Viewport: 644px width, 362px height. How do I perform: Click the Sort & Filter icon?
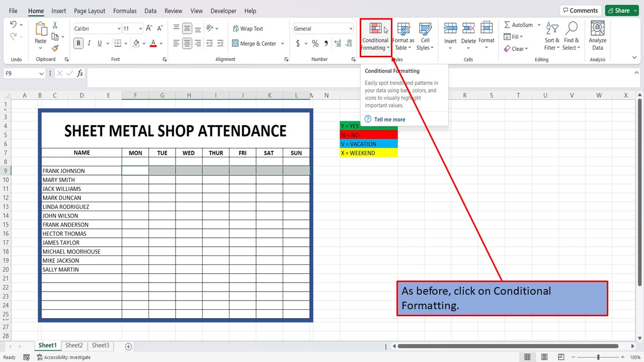[x=552, y=29]
